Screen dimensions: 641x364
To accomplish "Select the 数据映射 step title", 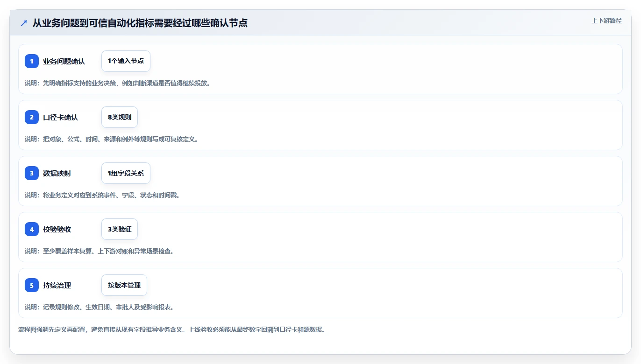I will pos(57,173).
